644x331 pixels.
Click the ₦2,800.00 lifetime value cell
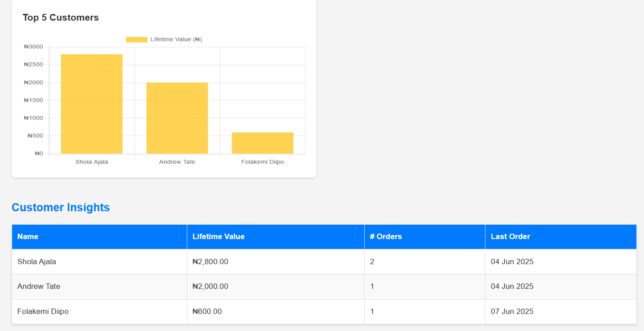click(x=210, y=261)
